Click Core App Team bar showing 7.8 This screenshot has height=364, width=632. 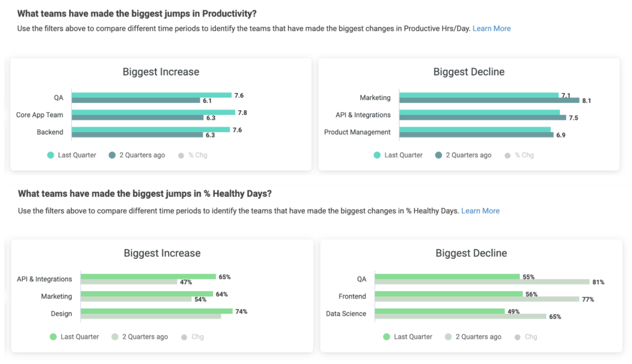(153, 112)
